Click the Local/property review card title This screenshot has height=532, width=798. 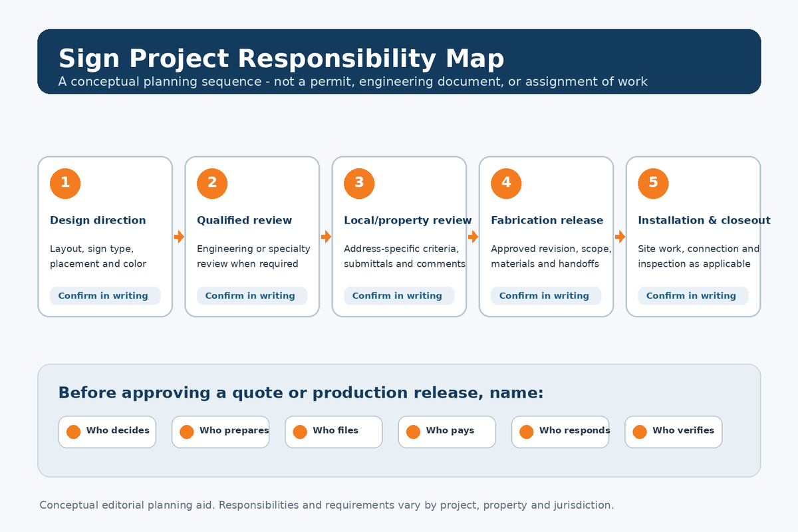[408, 220]
